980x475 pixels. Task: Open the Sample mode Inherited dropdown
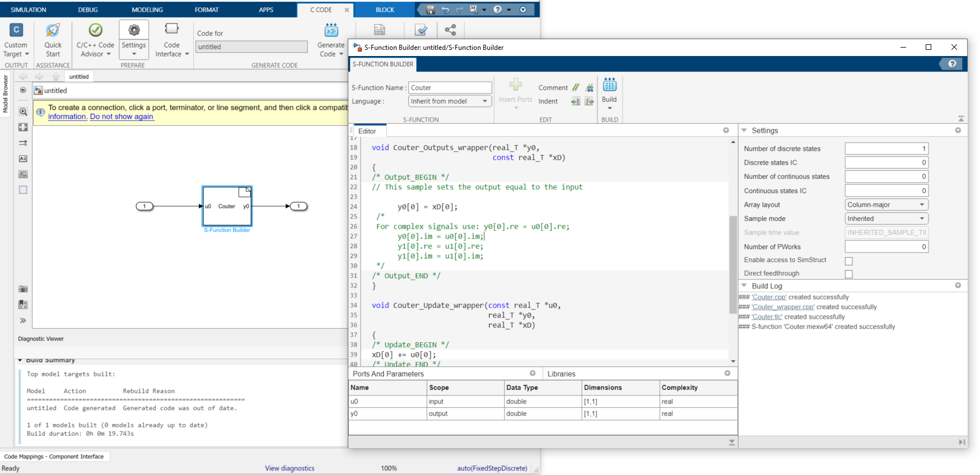886,219
